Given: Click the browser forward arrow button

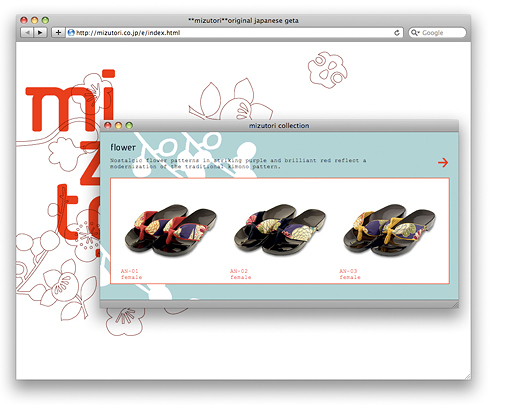Looking at the screenshot, I should click(40, 33).
